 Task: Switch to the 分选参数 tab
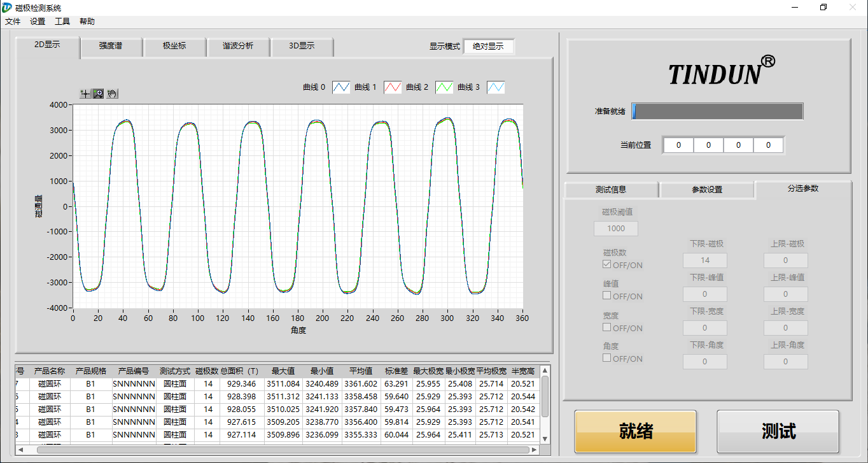click(x=803, y=189)
